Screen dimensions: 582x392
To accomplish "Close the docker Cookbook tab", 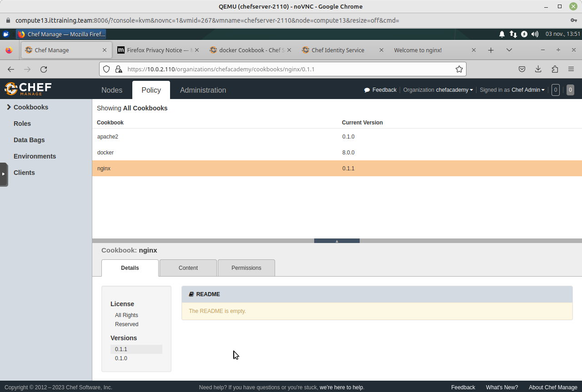I will click(x=290, y=50).
